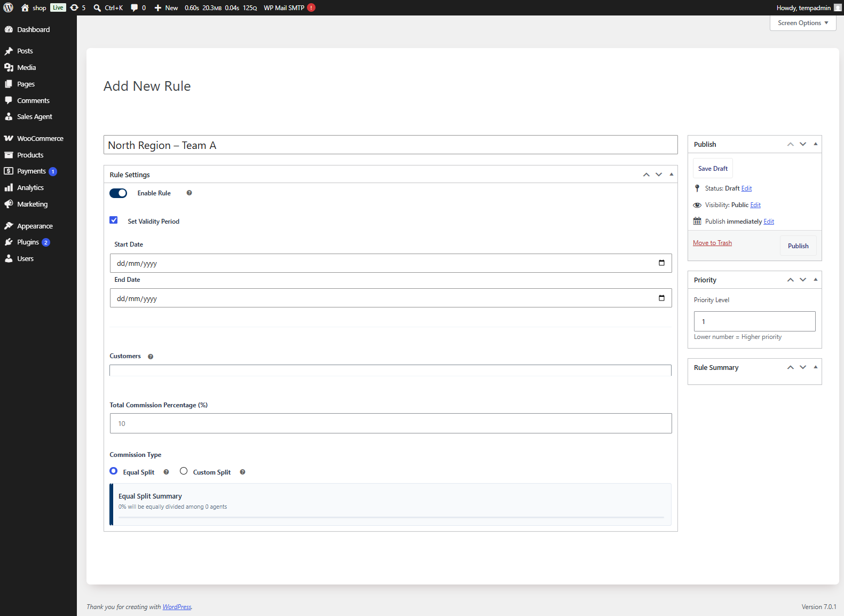
Task: Select the Equal Split radio button
Action: tap(114, 471)
